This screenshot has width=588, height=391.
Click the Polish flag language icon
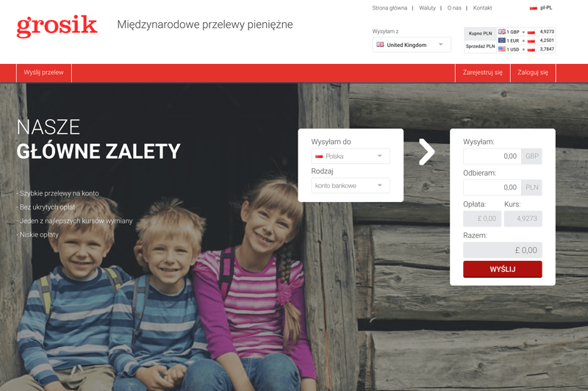click(x=534, y=8)
